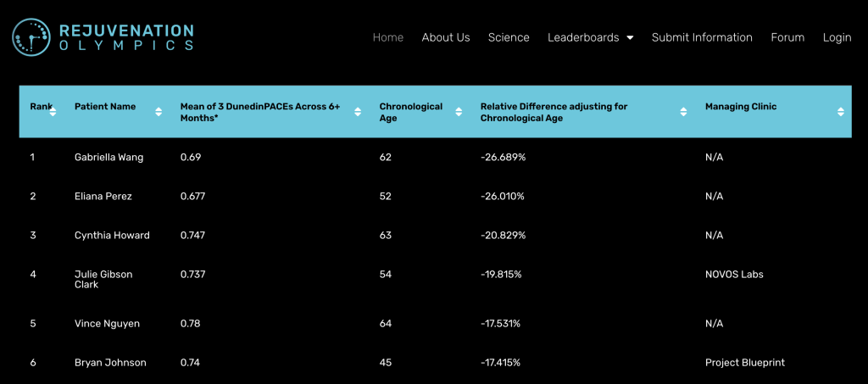Sort by Mean DunedinPACE sort arrows
868x384 pixels.
pos(358,112)
